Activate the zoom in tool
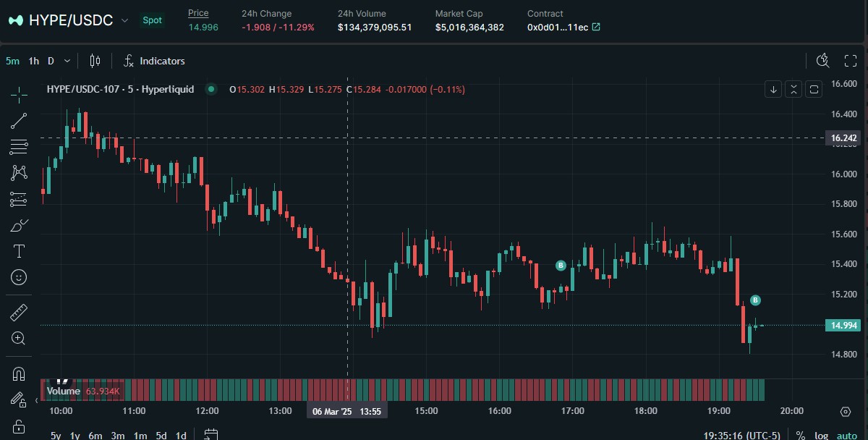The image size is (868, 440). pos(19,338)
